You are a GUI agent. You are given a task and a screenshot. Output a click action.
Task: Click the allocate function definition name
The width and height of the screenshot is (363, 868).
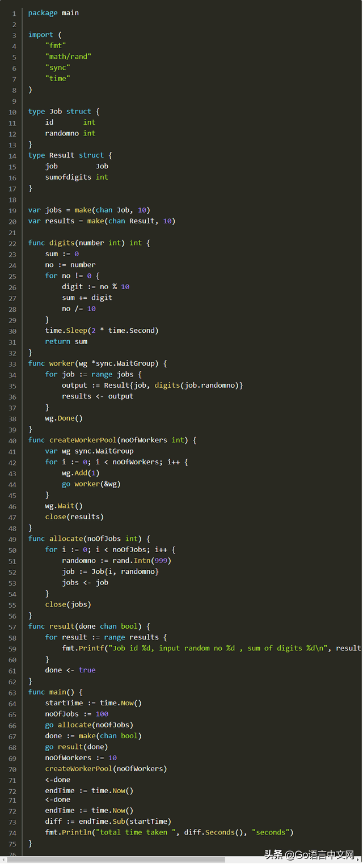(x=66, y=539)
